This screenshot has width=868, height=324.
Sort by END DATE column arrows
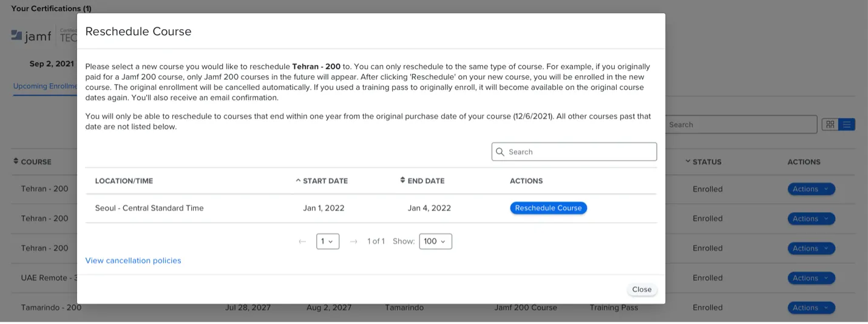[402, 181]
